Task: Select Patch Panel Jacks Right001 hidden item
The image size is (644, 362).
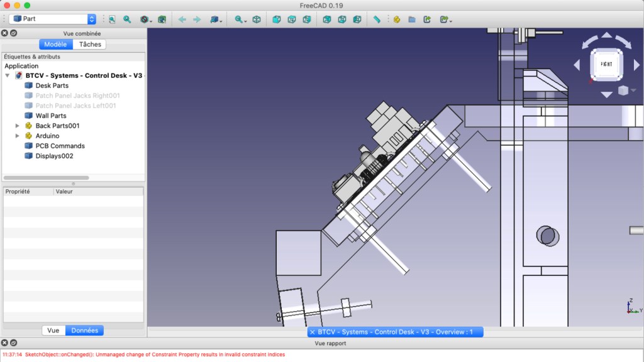Action: click(x=77, y=96)
